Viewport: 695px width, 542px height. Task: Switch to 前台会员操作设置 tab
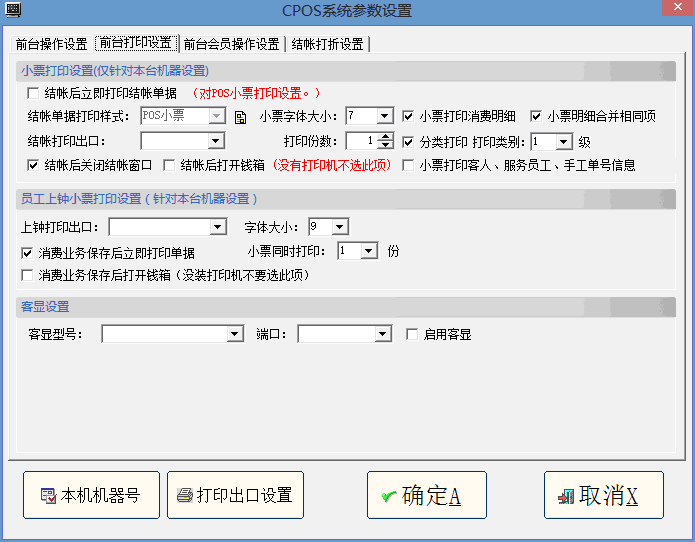231,44
